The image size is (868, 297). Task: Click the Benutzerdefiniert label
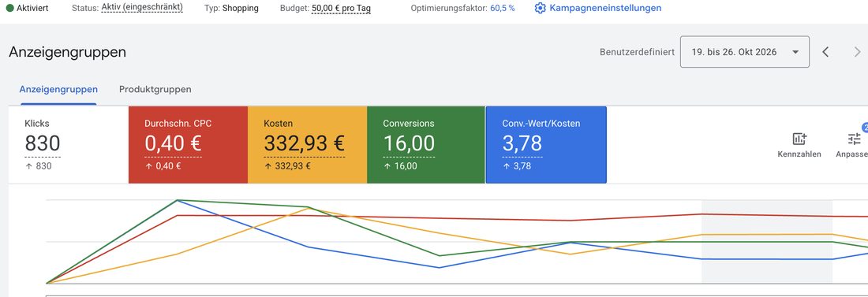coord(637,52)
